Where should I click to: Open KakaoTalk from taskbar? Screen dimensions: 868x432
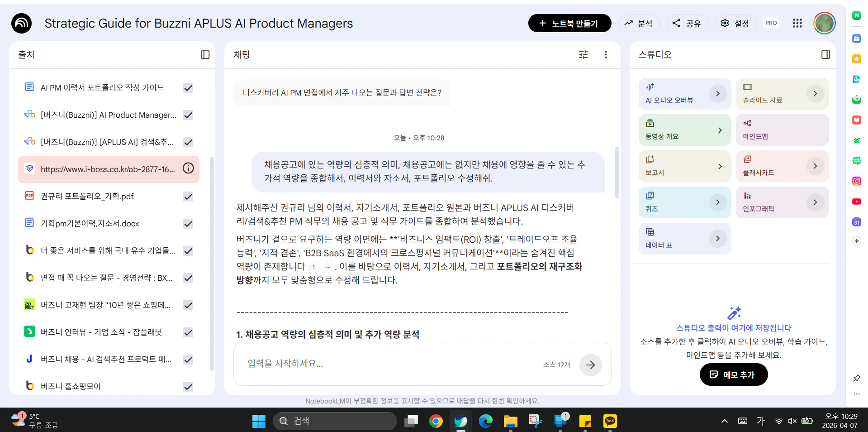(x=610, y=421)
